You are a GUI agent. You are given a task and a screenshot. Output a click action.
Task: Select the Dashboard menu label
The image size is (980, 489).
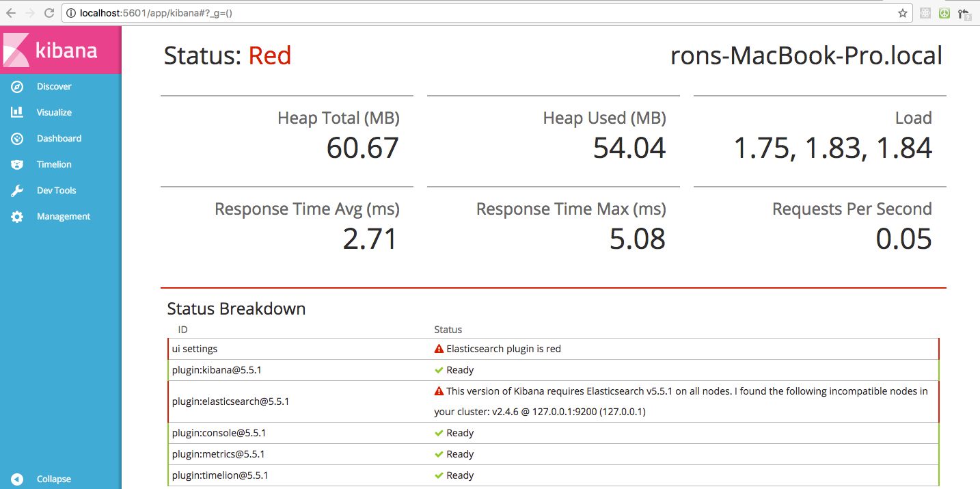click(59, 139)
